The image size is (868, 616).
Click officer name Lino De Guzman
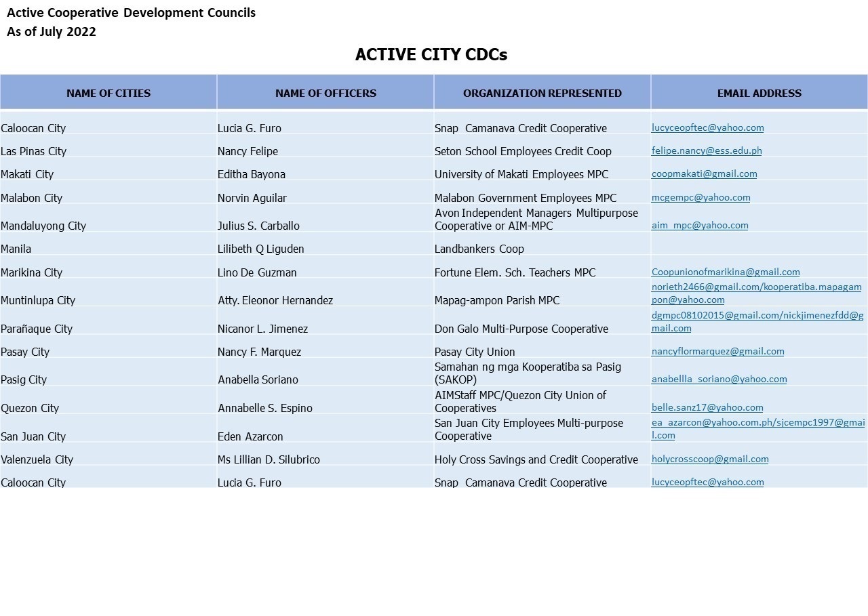(257, 272)
